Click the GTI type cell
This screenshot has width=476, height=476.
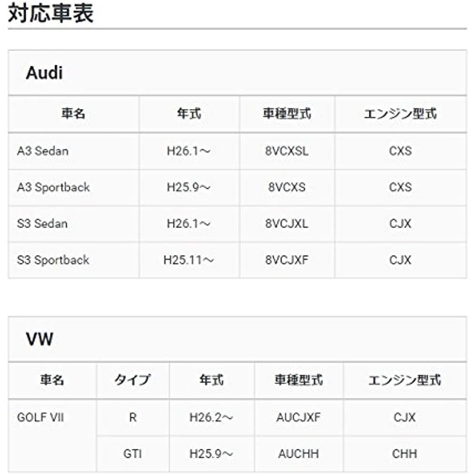[132, 454]
